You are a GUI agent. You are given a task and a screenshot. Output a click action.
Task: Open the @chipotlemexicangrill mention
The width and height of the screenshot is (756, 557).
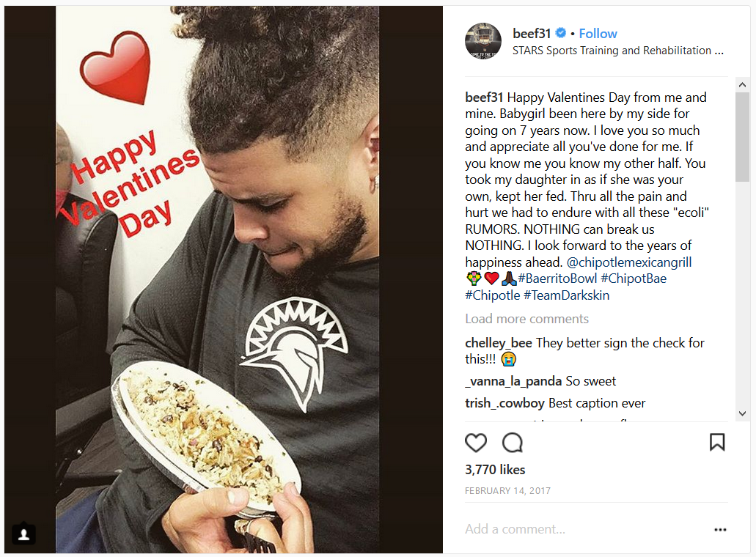(628, 262)
